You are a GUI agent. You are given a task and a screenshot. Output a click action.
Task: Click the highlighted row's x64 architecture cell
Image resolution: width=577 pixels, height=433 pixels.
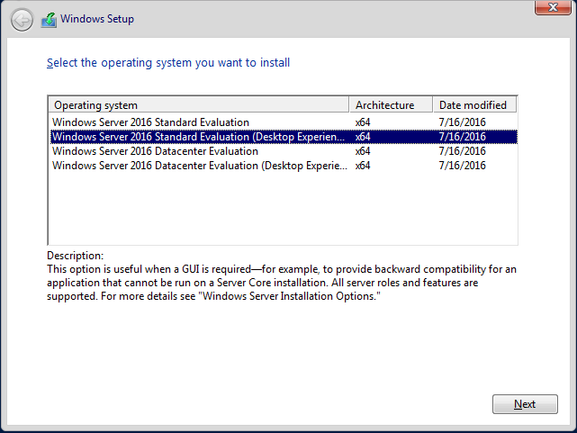click(x=362, y=137)
